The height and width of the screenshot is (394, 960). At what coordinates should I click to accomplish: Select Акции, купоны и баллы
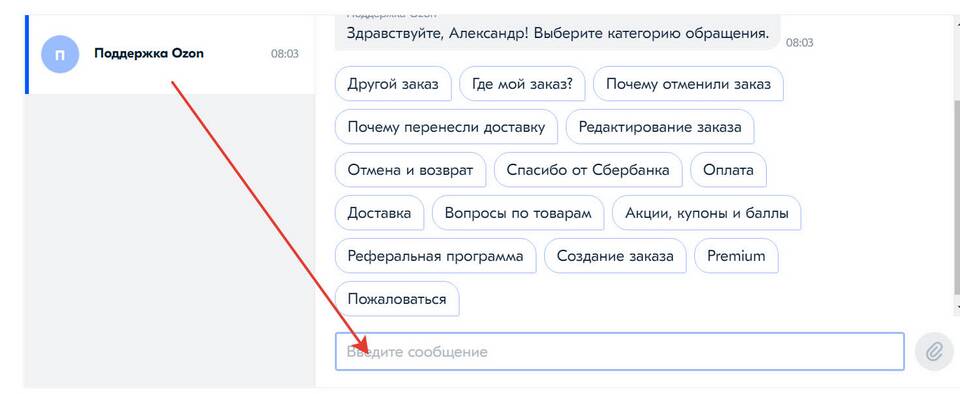707,213
